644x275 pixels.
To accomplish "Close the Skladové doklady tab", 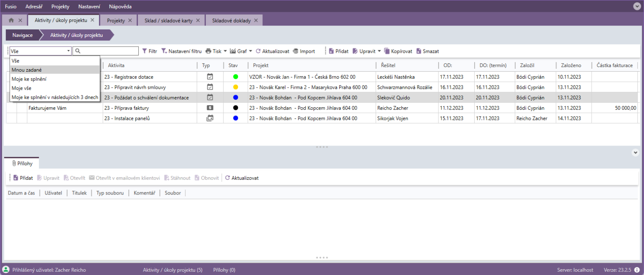I will pyautogui.click(x=256, y=20).
